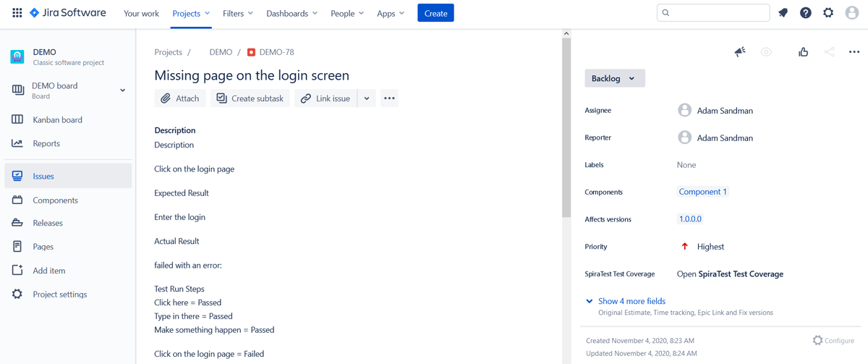This screenshot has height=364, width=868.
Task: Click the top search field
Action: point(713,13)
